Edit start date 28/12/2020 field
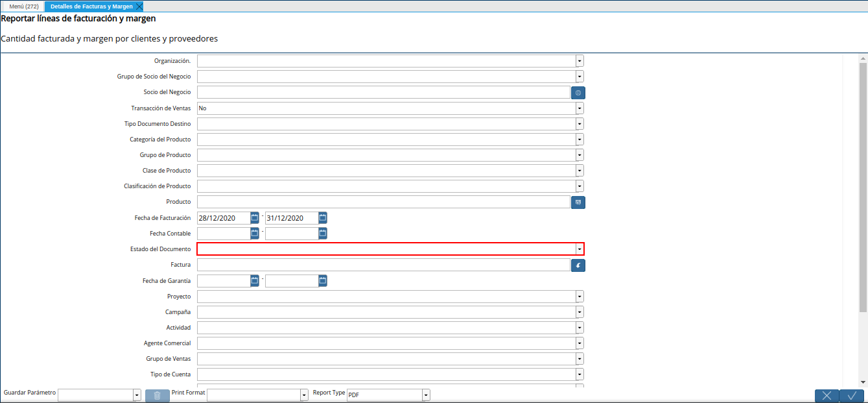Image resolution: width=868 pixels, height=403 pixels. [224, 218]
